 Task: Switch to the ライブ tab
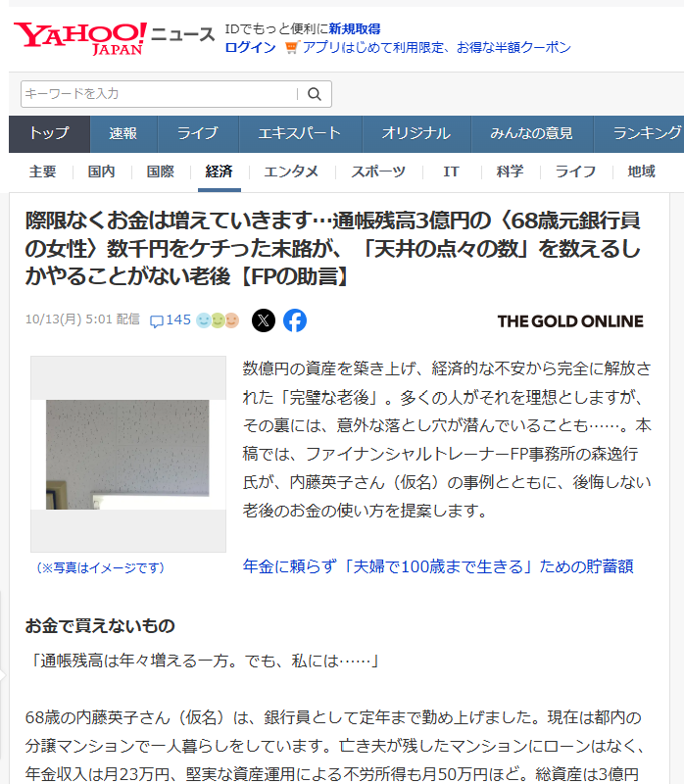tap(197, 134)
